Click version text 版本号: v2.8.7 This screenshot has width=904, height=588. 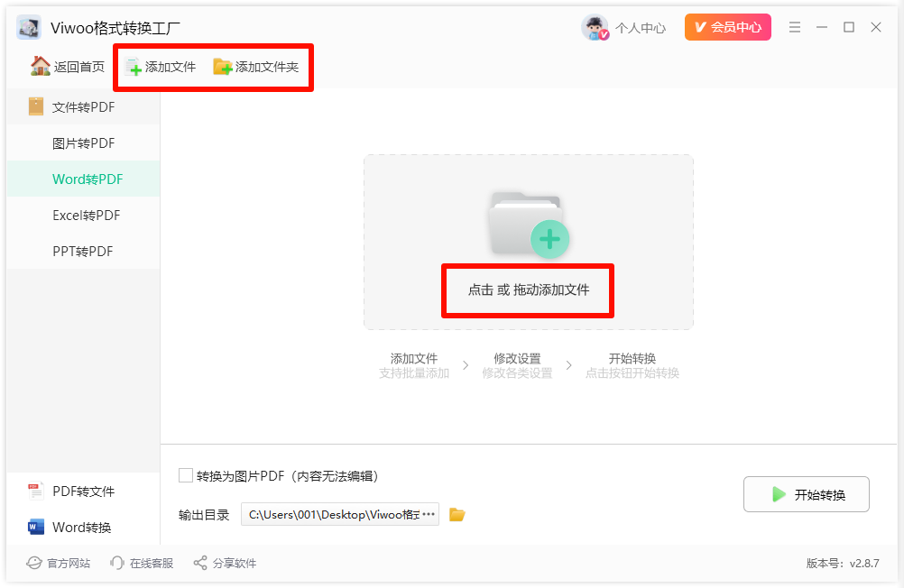pos(843,564)
